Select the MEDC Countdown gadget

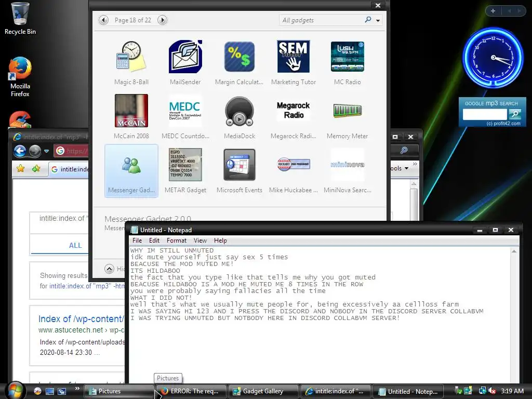tap(185, 111)
